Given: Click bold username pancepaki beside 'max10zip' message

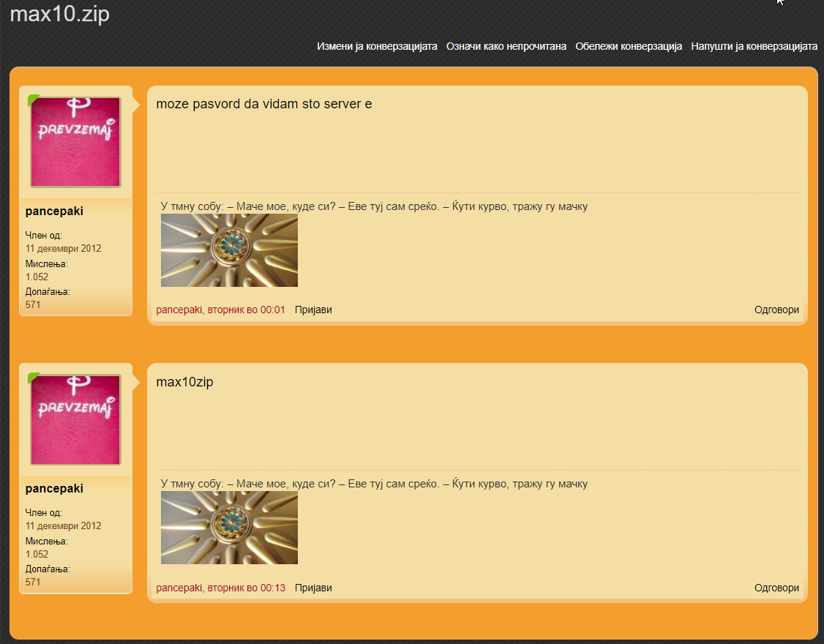Looking at the screenshot, I should point(54,489).
